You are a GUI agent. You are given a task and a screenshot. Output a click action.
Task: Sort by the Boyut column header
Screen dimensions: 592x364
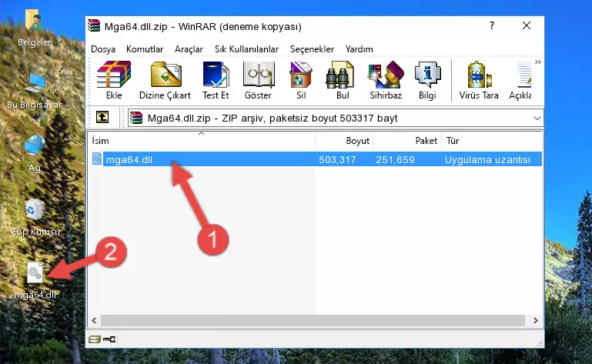coord(344,141)
